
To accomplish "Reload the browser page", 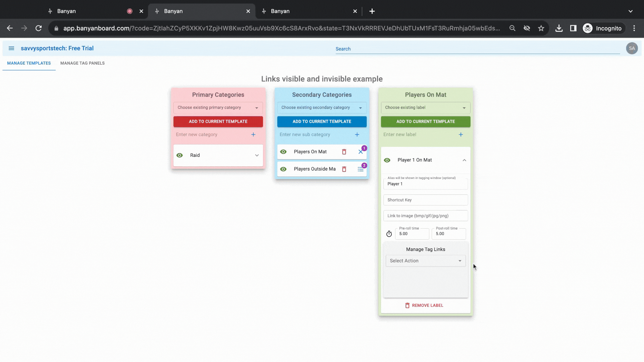I will point(39,28).
